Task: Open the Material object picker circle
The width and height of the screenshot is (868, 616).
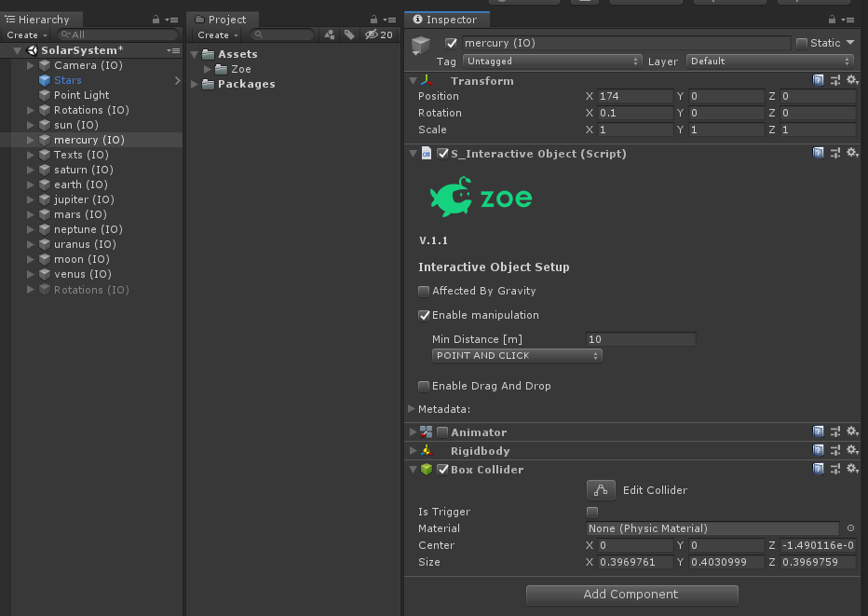Action: (x=850, y=528)
